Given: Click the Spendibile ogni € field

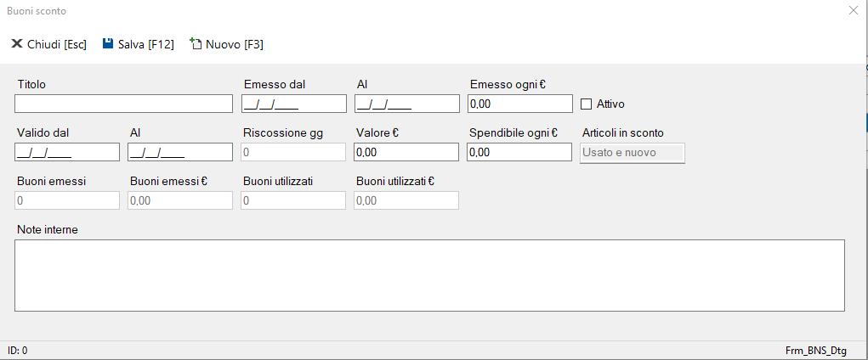Looking at the screenshot, I should 519,152.
